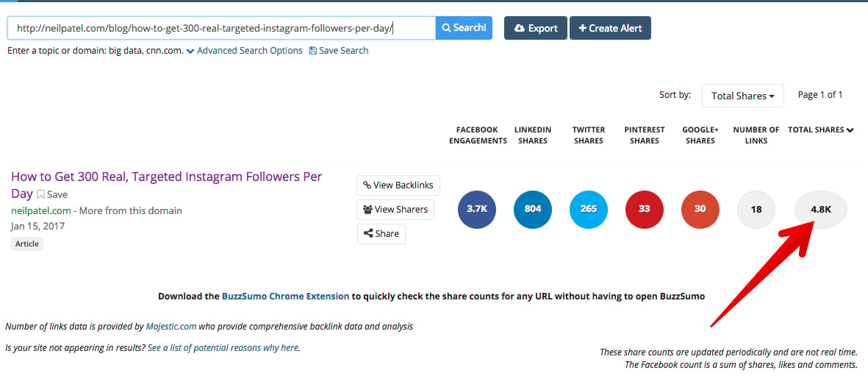868x387 pixels.
Task: Click the Create Alert button
Action: pos(610,28)
